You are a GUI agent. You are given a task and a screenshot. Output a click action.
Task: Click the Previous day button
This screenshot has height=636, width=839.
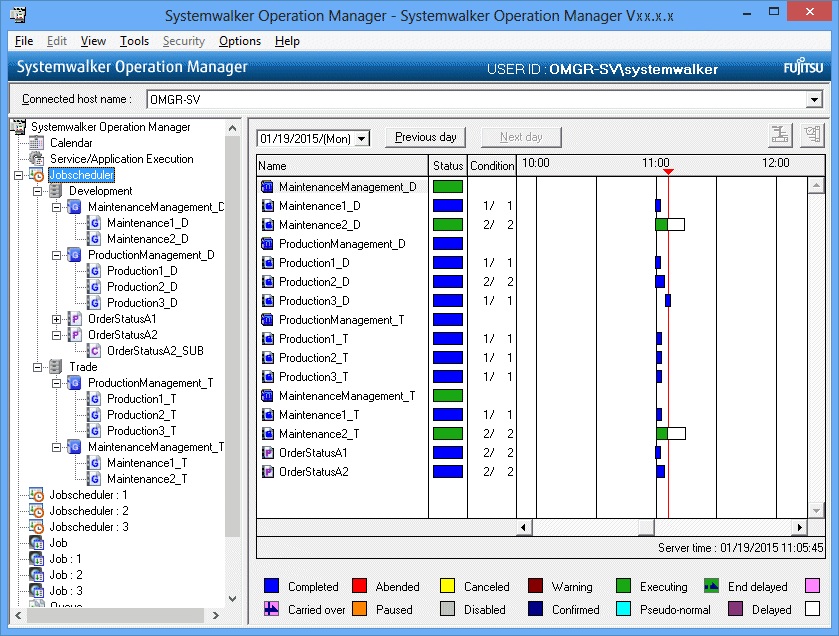[425, 137]
